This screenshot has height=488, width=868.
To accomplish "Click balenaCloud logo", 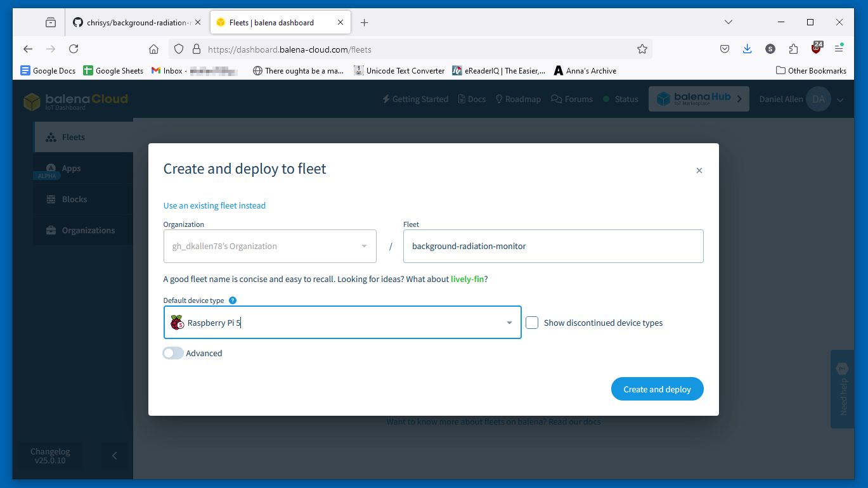I will tap(75, 101).
